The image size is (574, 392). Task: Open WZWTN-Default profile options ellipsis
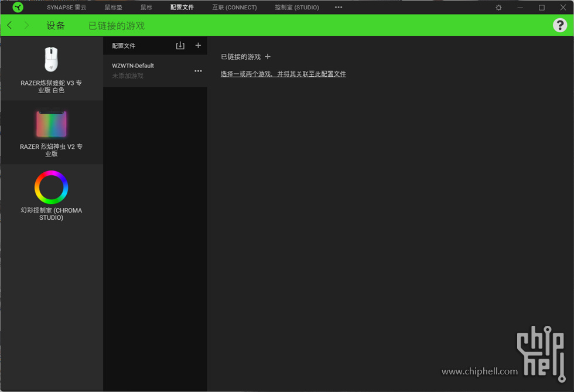click(x=198, y=71)
